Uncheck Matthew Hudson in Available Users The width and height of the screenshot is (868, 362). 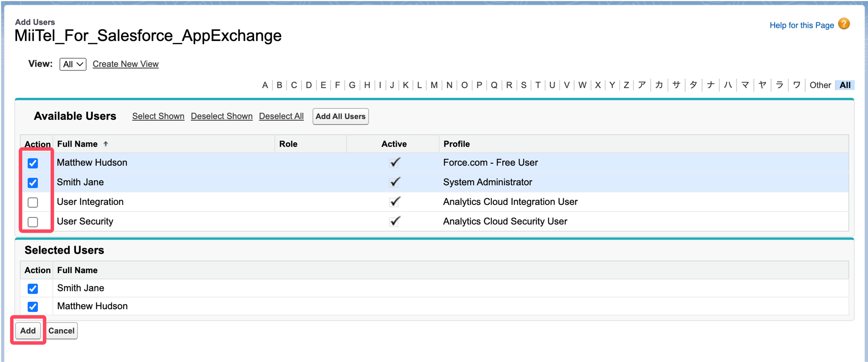tap(33, 163)
